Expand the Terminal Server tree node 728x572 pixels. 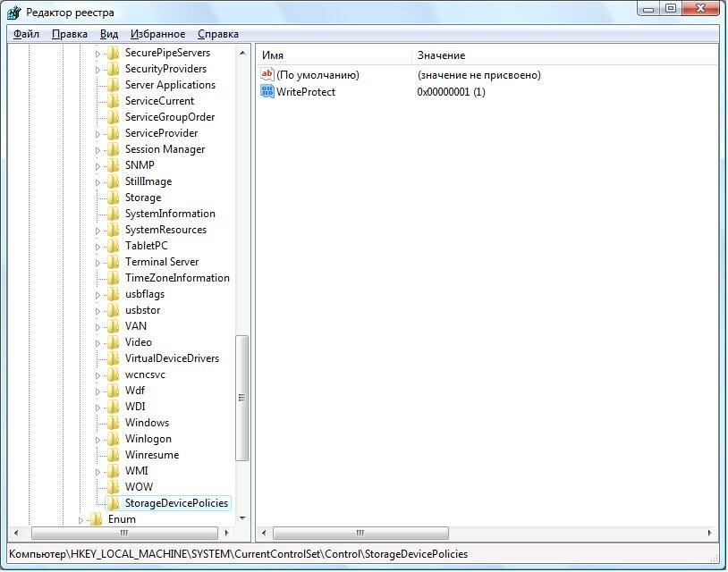click(x=97, y=263)
